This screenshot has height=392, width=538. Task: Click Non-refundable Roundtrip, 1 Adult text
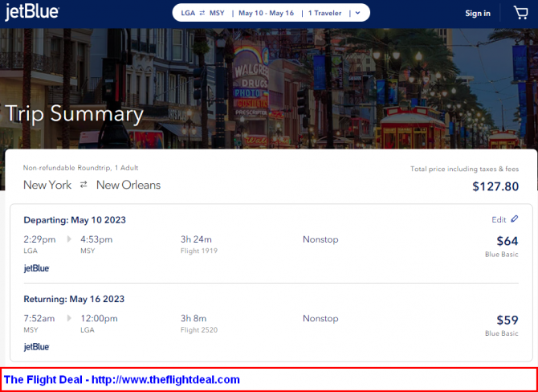[80, 168]
